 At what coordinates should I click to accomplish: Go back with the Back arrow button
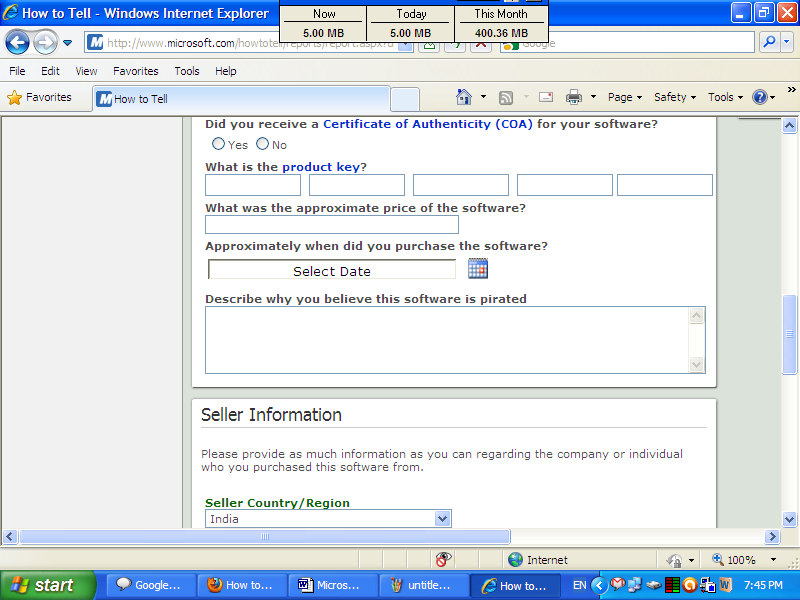click(x=17, y=42)
